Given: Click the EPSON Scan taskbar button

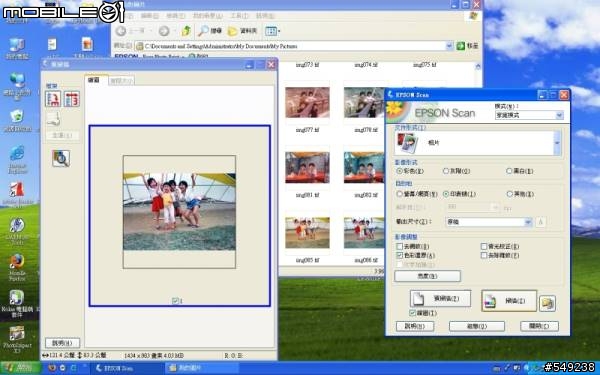Looking at the screenshot, I should click(x=128, y=368).
